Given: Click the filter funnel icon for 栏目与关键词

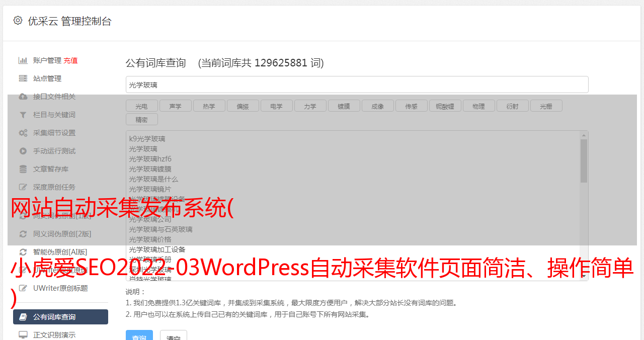Looking at the screenshot, I should click(23, 115).
